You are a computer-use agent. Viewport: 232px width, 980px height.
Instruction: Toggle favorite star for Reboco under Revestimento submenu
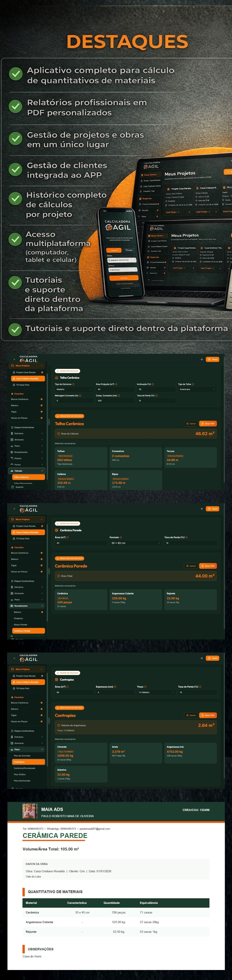[42, 612]
